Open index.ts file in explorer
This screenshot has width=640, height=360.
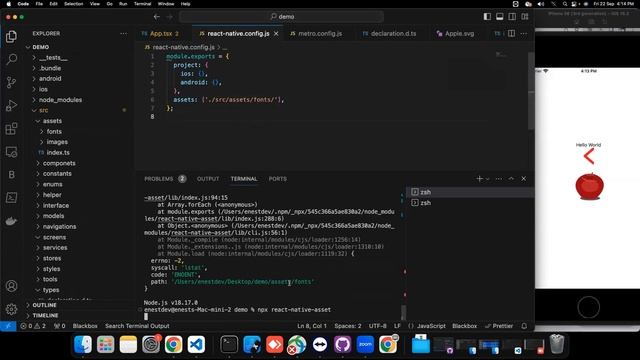[58, 152]
